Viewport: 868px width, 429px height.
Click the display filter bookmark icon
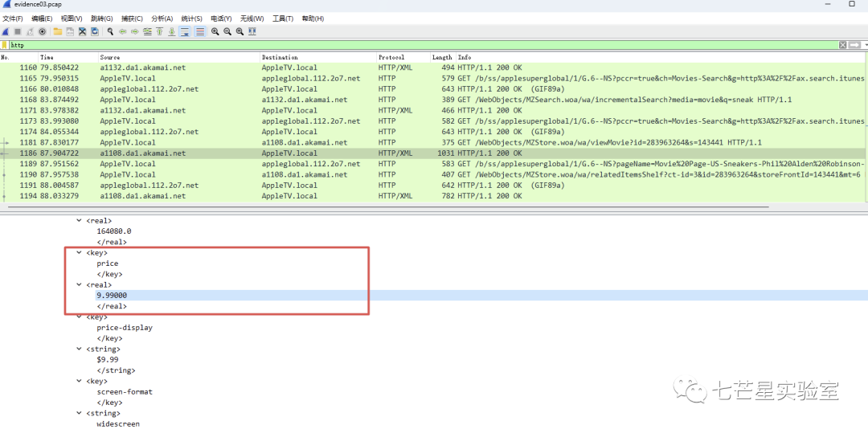5,45
